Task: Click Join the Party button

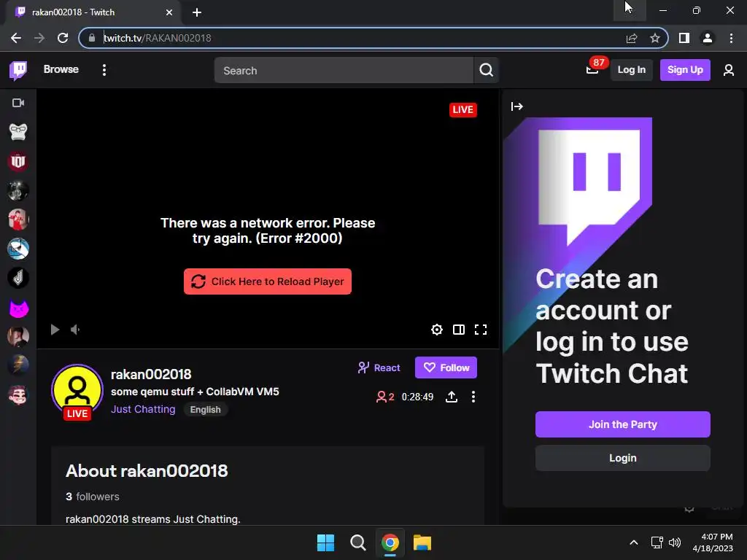Action: tap(623, 424)
